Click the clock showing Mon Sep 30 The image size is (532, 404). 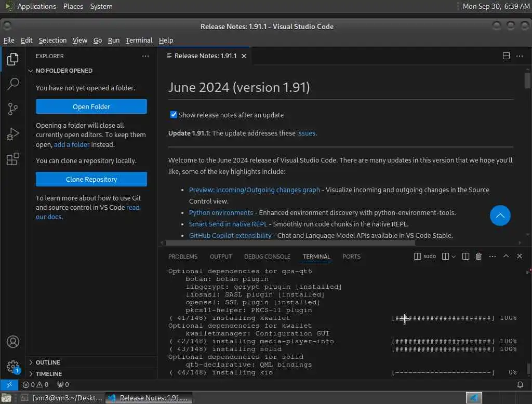coord(496,6)
